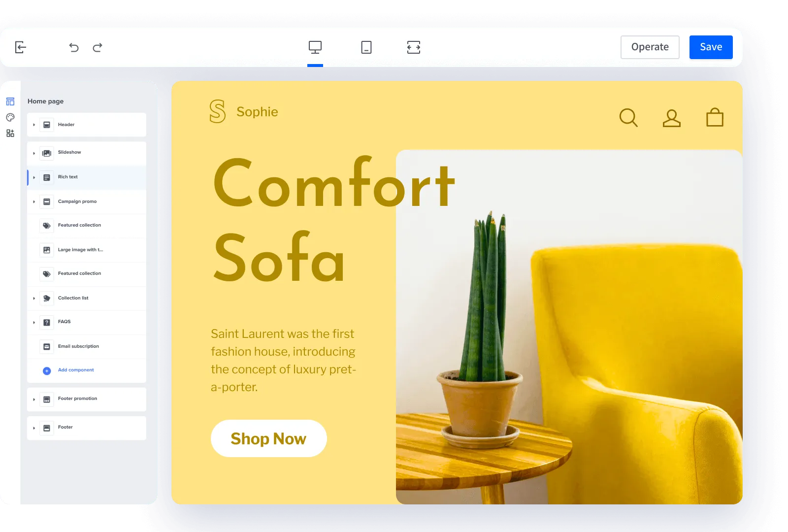Screen dimensions: 788x532
Task: Click the Operate button
Action: click(650, 47)
